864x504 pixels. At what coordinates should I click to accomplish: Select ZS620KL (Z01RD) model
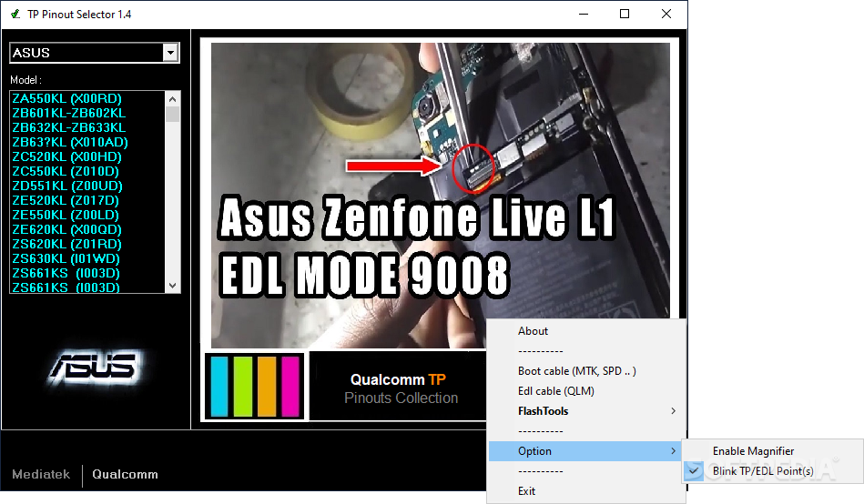tap(66, 244)
